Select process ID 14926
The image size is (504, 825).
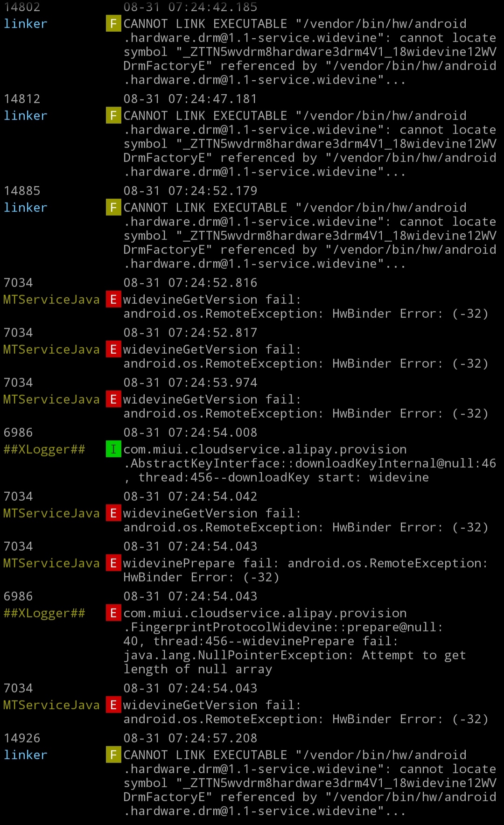(x=22, y=738)
